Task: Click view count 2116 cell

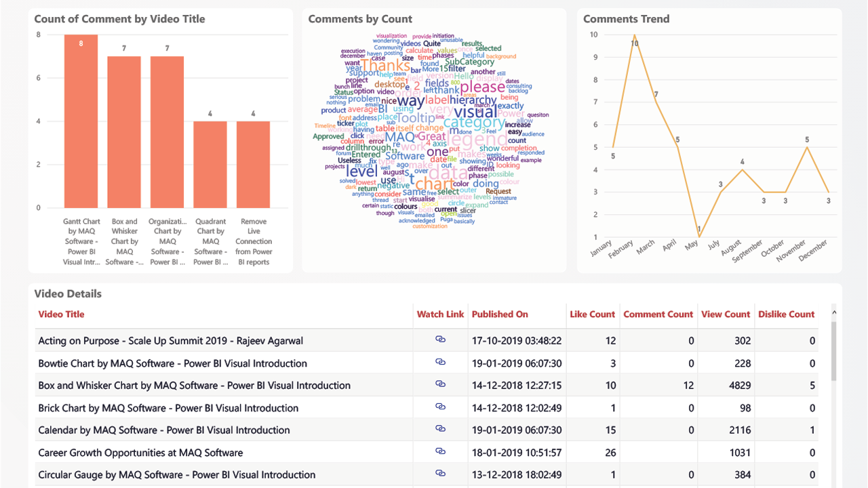Action: click(740, 430)
